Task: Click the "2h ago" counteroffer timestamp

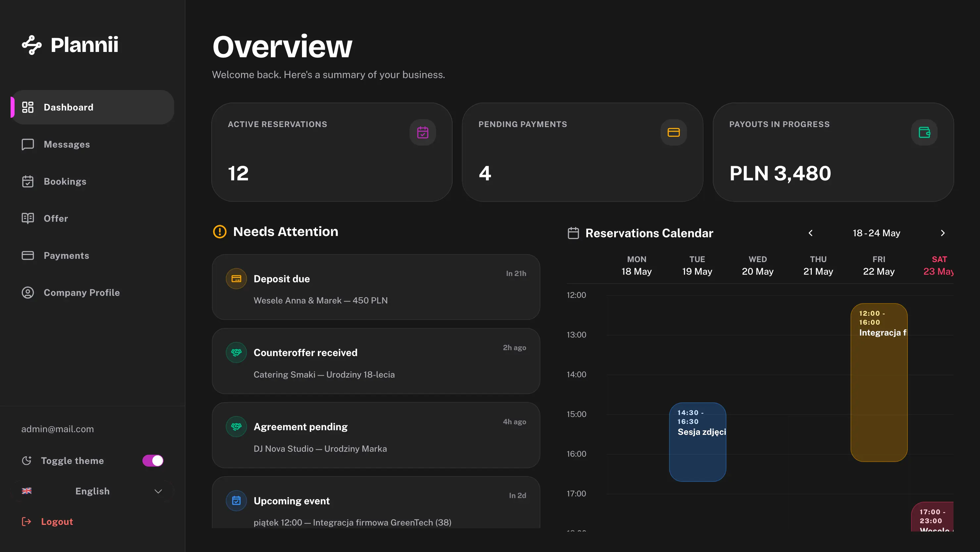Action: click(x=515, y=347)
